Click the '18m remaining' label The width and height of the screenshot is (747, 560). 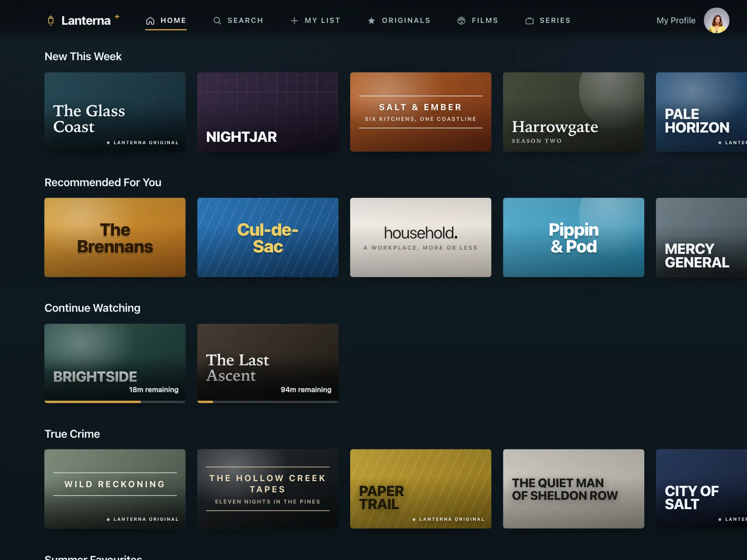154,390
